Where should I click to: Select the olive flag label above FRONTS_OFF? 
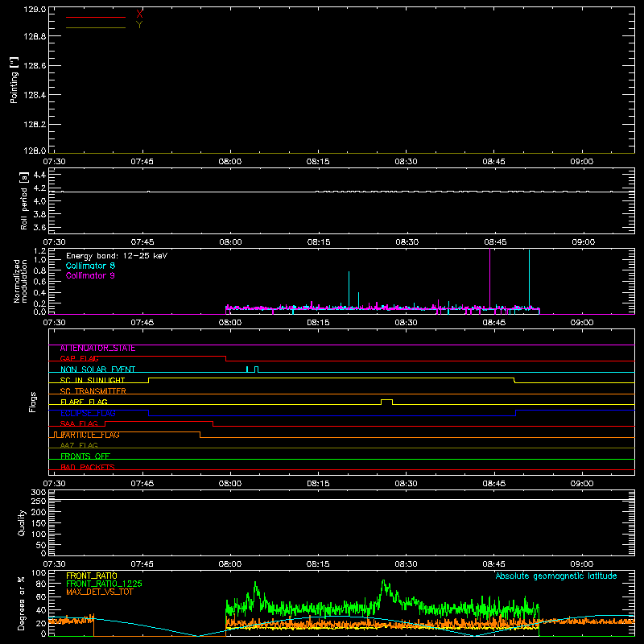click(79, 445)
